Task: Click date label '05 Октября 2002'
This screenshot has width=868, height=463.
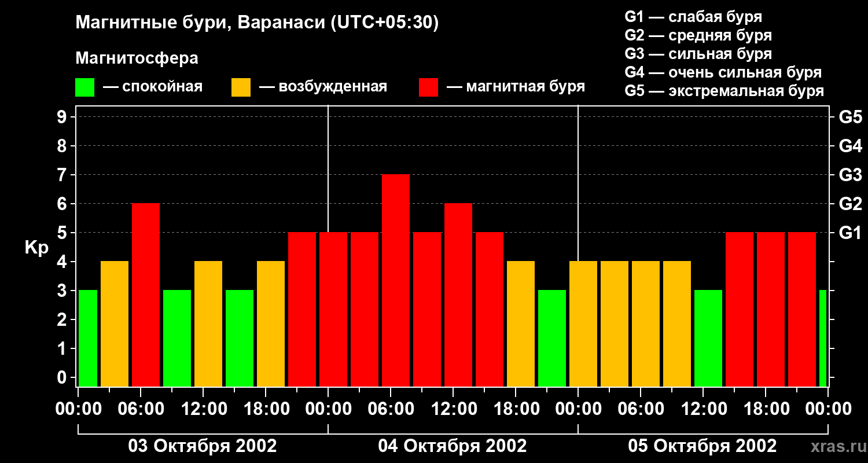Action: pos(703,446)
